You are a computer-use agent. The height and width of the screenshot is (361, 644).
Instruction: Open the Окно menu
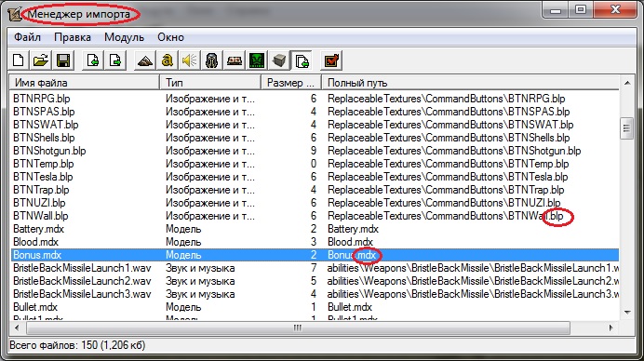(x=170, y=37)
